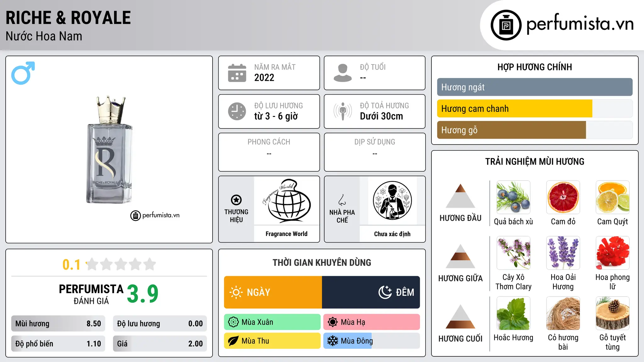The image size is (644, 362).
Task: Click the clock icon for Độ lưu hương
Action: coord(237,111)
